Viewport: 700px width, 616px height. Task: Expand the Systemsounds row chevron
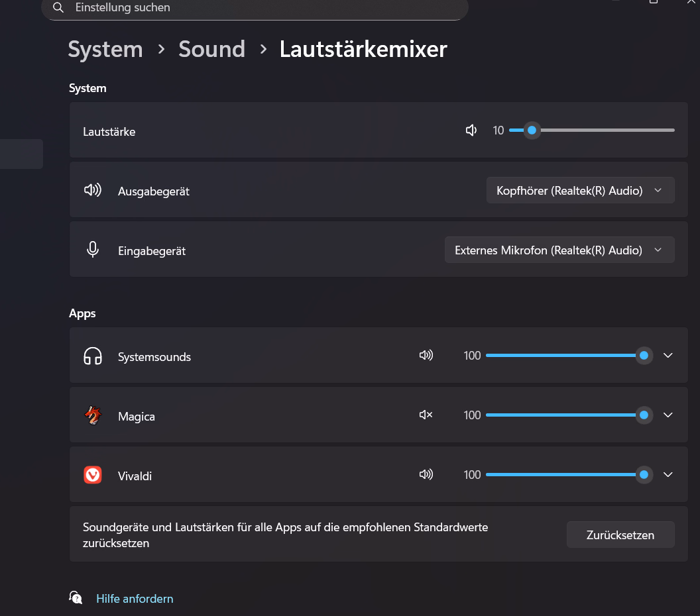[668, 356]
